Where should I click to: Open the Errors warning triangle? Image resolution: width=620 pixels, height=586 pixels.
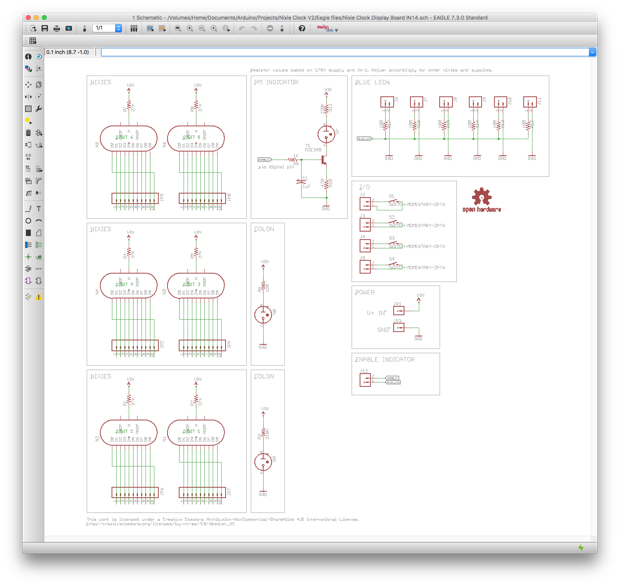pyautogui.click(x=39, y=297)
